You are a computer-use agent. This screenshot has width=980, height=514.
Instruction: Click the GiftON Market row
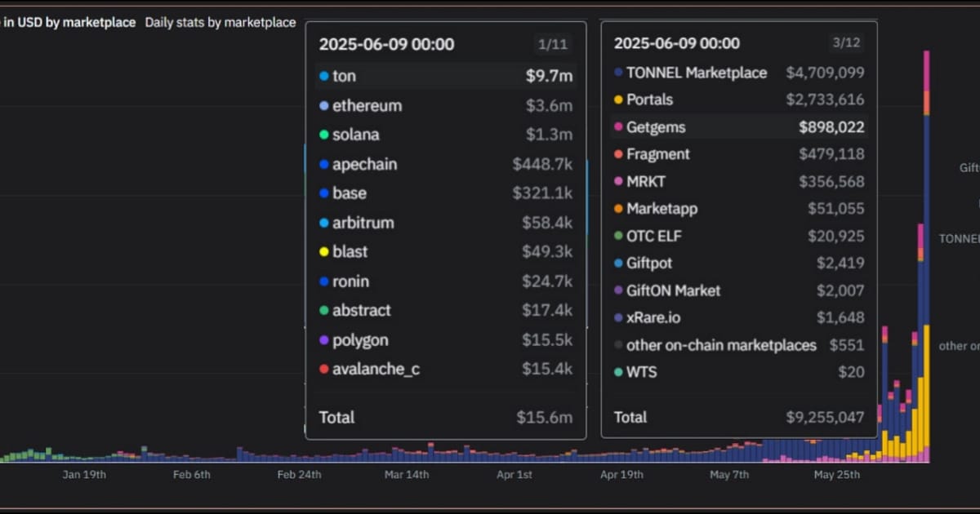click(670, 290)
